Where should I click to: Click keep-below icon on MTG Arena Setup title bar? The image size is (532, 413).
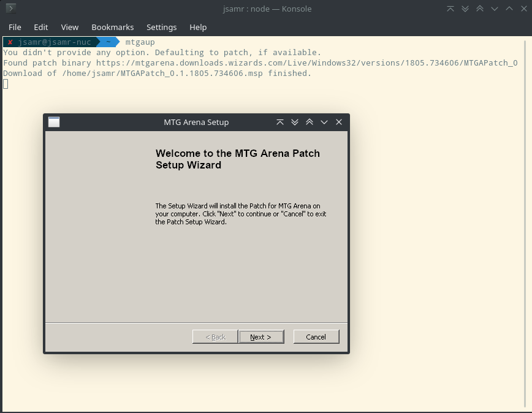295,122
